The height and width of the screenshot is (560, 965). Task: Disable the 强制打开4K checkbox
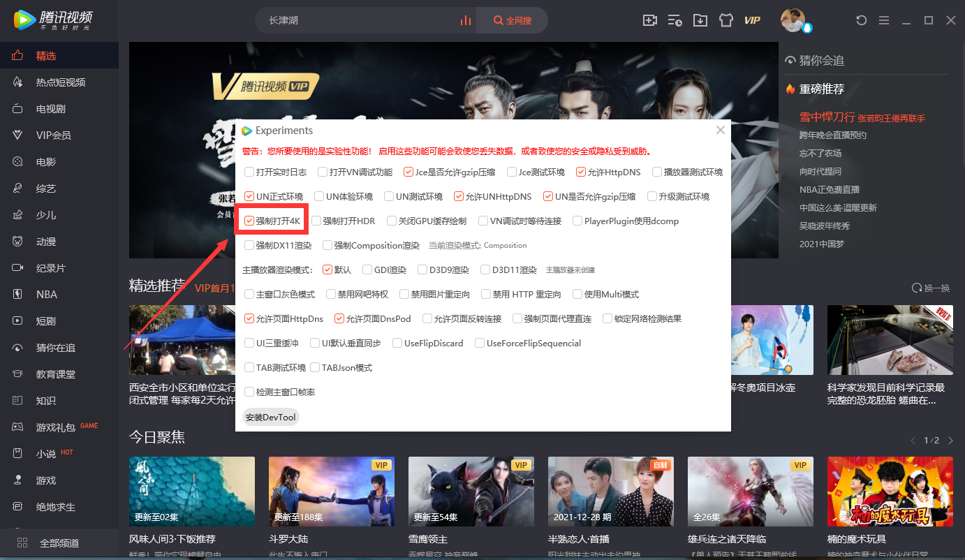249,220
